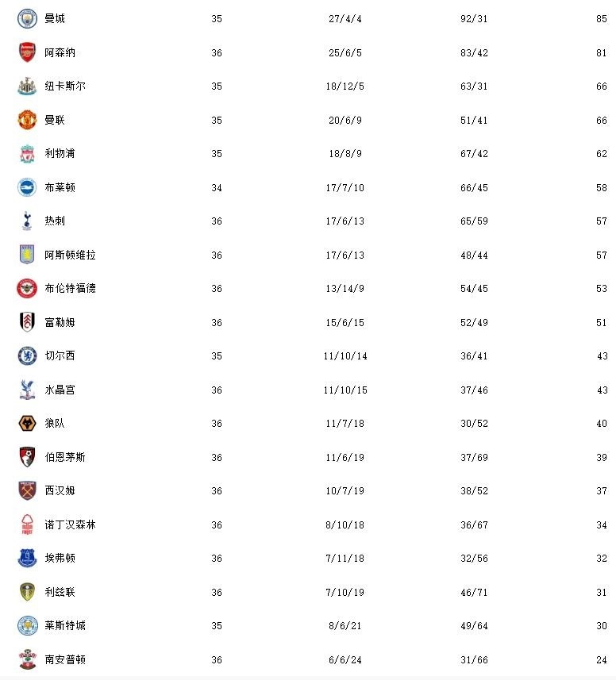Select the Everton club crest icon
This screenshot has width=616, height=680.
pyautogui.click(x=27, y=558)
